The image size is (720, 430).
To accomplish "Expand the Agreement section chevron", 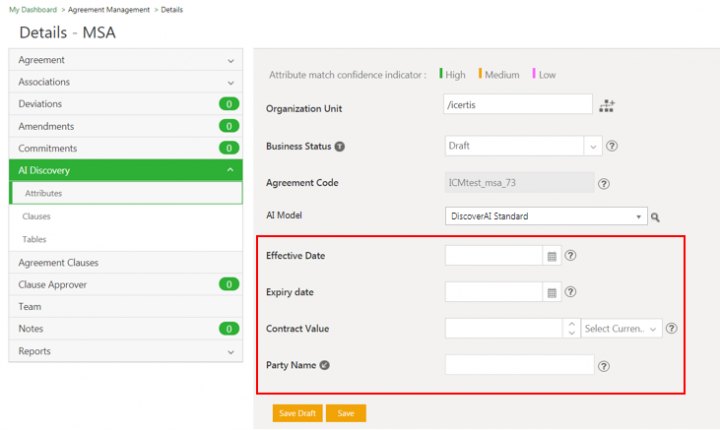I will pyautogui.click(x=231, y=61).
